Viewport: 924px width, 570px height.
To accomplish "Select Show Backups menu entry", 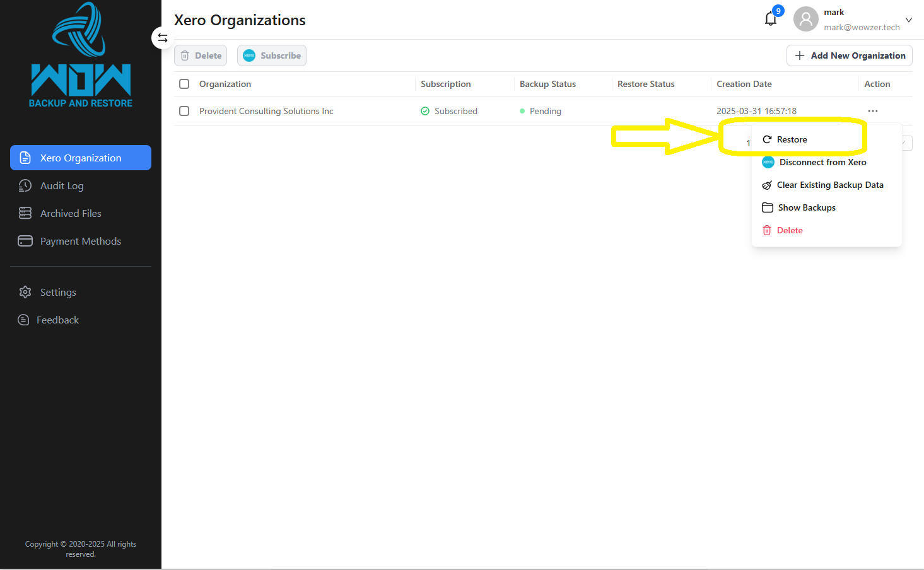I will [x=806, y=207].
